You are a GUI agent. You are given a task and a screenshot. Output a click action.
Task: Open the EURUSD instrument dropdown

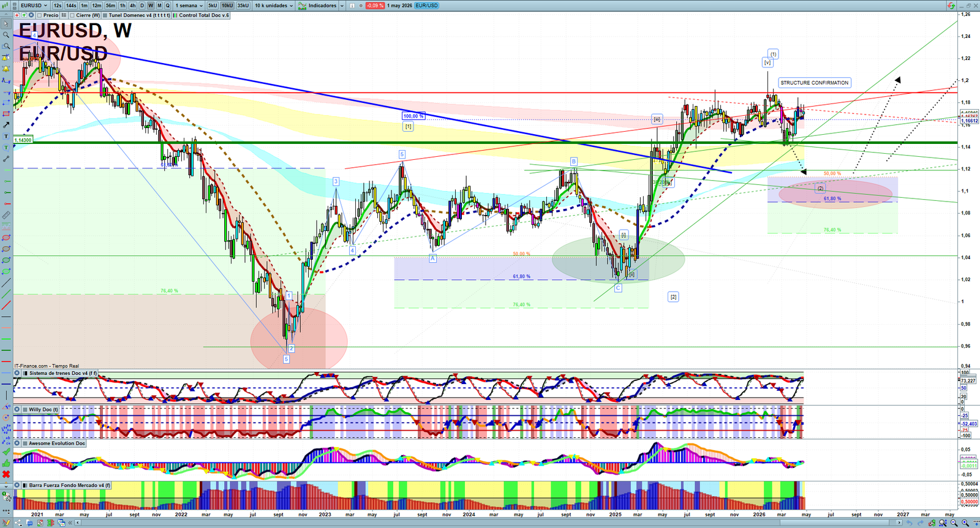click(x=34, y=6)
